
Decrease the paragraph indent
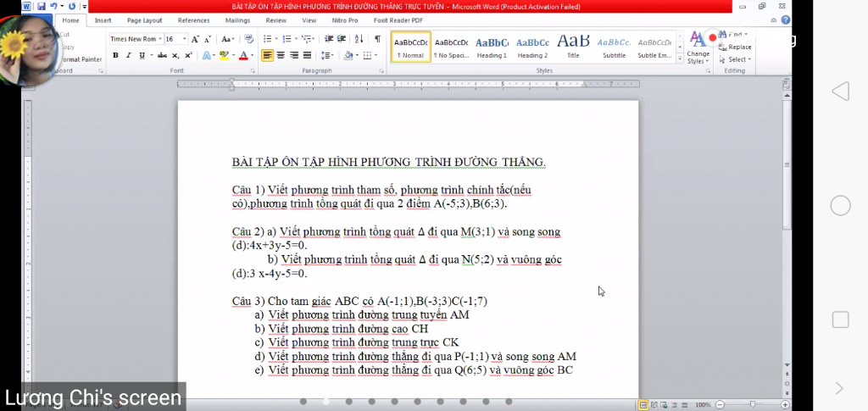[x=329, y=39]
